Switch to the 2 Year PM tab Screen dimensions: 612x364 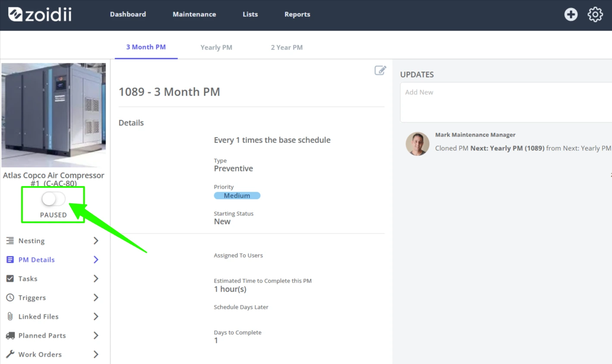(x=287, y=47)
